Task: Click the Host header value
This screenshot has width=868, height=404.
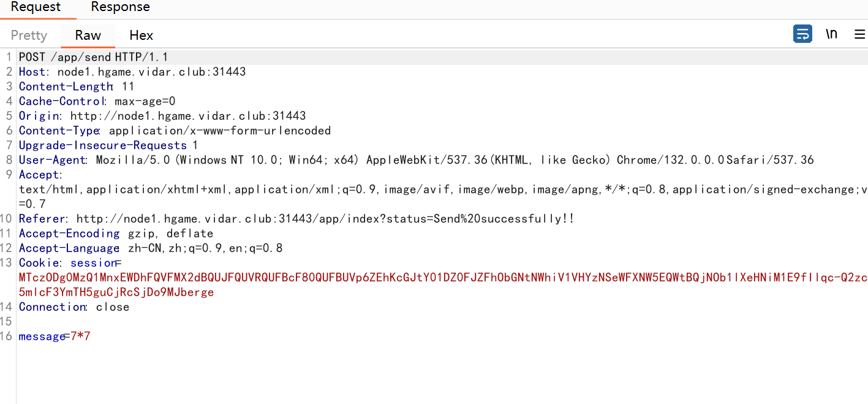Action: 151,72
